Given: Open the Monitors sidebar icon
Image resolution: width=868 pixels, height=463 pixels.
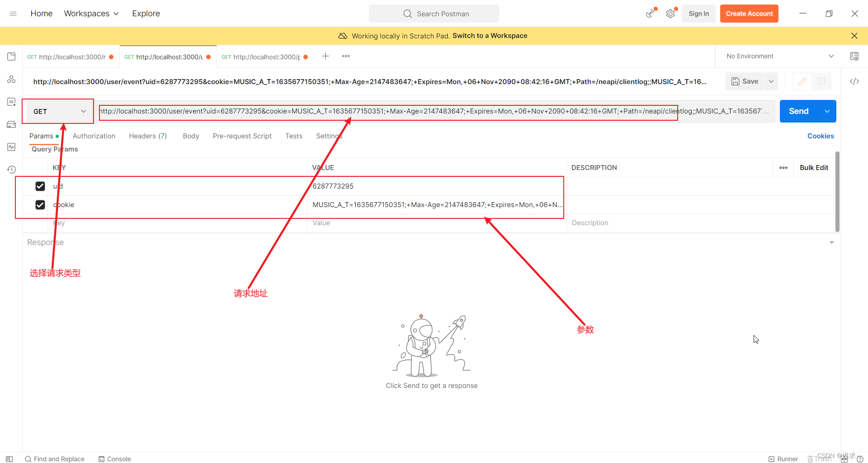Looking at the screenshot, I should [11, 147].
